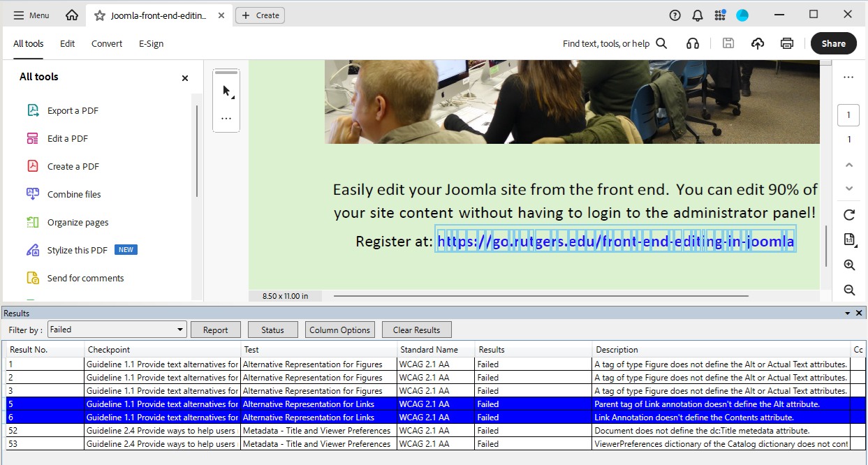Image resolution: width=868 pixels, height=465 pixels.
Task: Switch to the Edit tab
Action: (67, 43)
